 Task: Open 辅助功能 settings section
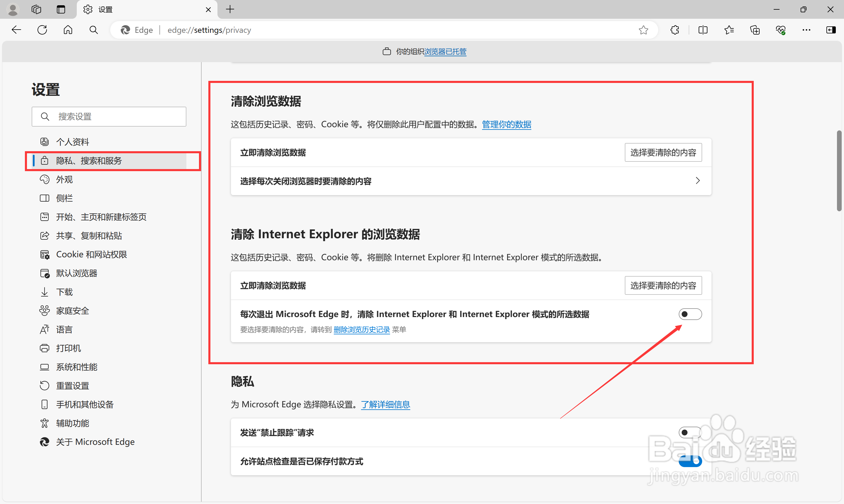coord(109,423)
